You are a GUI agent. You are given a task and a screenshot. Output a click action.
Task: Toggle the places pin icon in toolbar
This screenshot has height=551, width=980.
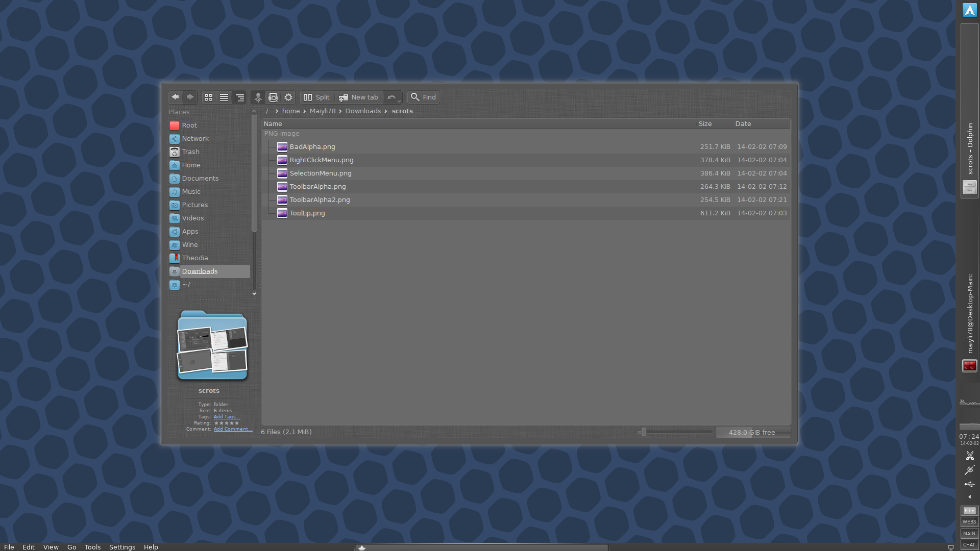(x=258, y=97)
